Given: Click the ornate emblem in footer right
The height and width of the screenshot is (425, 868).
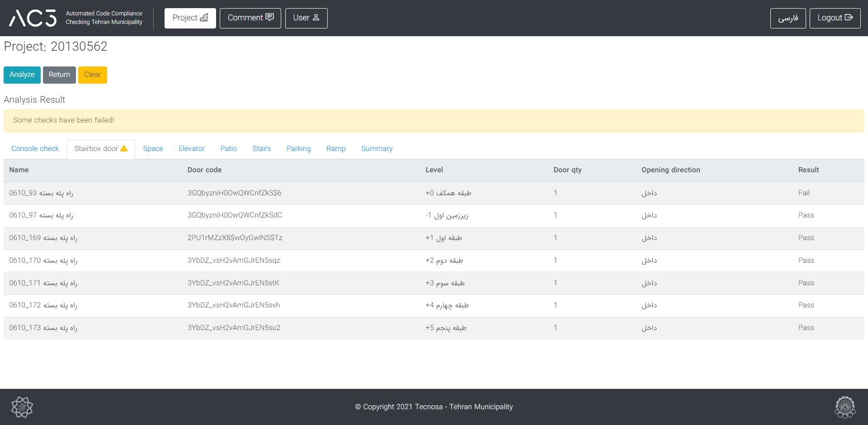Looking at the screenshot, I should click(845, 407).
